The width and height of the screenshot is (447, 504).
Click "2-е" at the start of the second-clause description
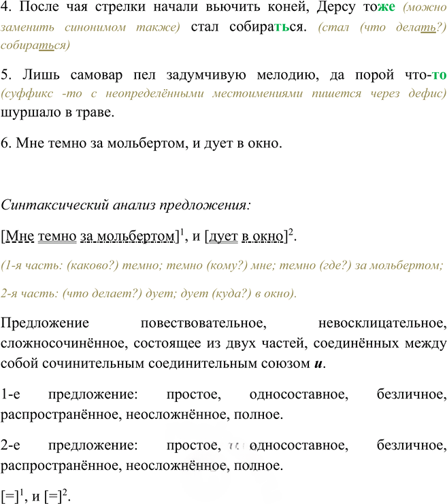point(10,446)
